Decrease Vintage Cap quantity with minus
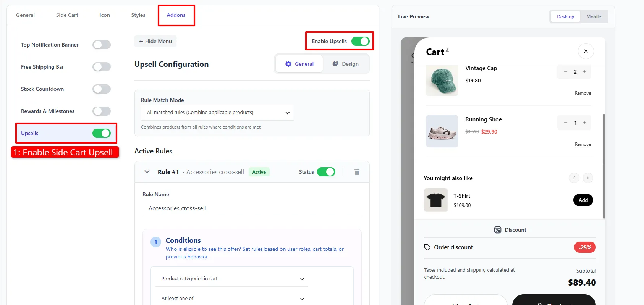The width and height of the screenshot is (644, 305). point(566,71)
